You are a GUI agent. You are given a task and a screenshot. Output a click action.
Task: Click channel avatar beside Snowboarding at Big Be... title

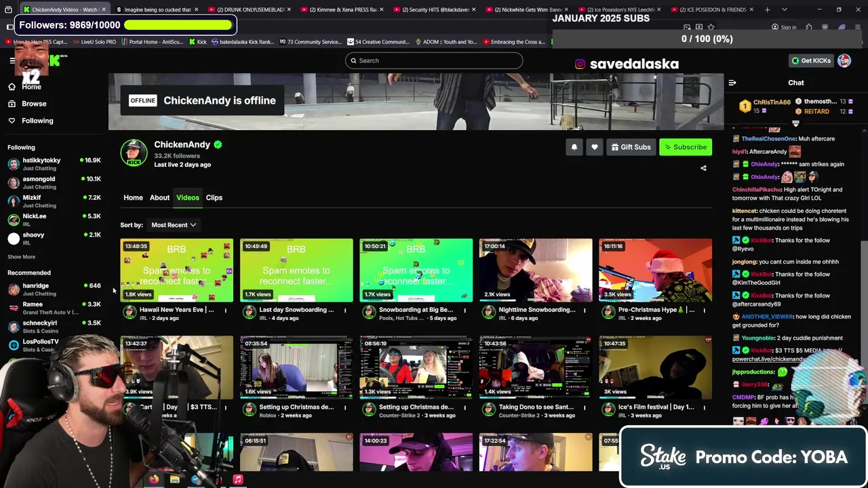point(368,312)
